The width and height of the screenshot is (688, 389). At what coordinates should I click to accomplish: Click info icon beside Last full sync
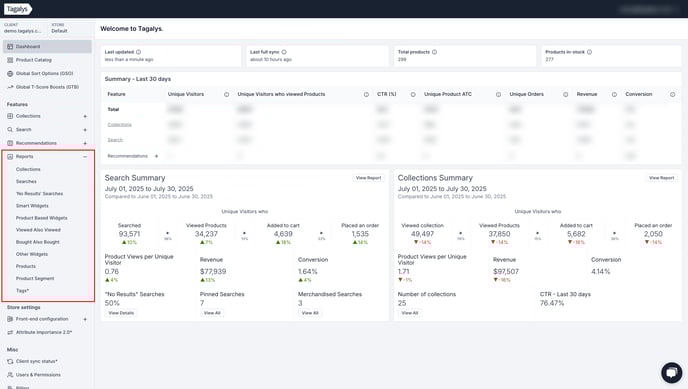(x=284, y=52)
